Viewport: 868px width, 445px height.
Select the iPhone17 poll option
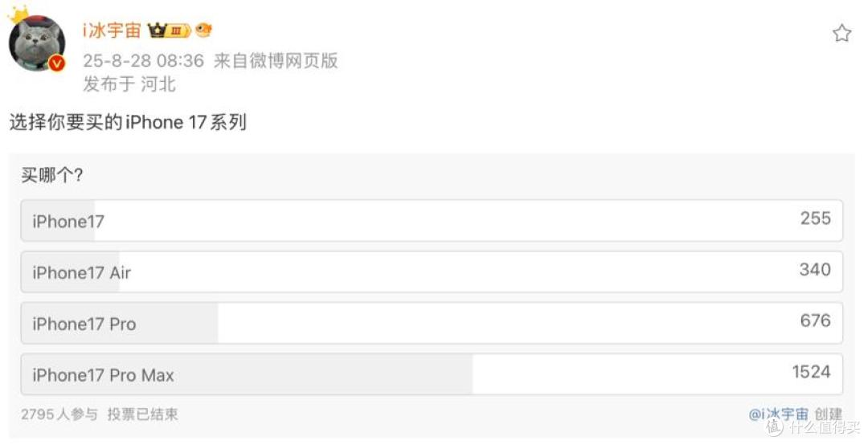click(432, 220)
